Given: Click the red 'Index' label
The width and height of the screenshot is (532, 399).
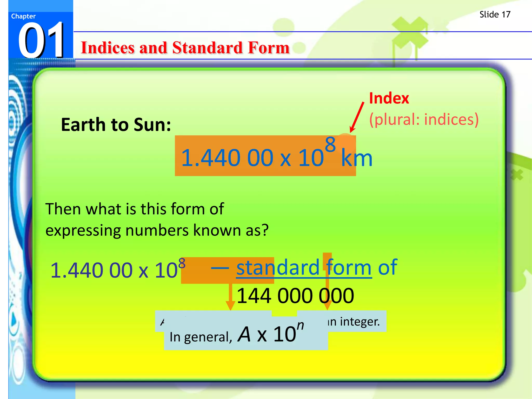Looking at the screenshot, I should (x=389, y=98).
